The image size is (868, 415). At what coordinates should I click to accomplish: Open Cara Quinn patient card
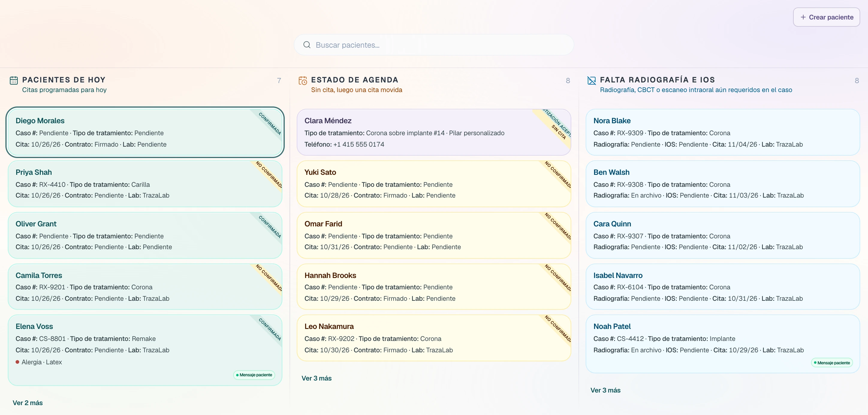pyautogui.click(x=723, y=235)
